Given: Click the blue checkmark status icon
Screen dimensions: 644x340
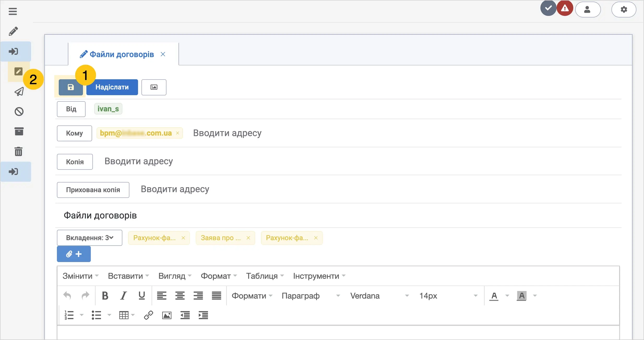Looking at the screenshot, I should point(548,8).
